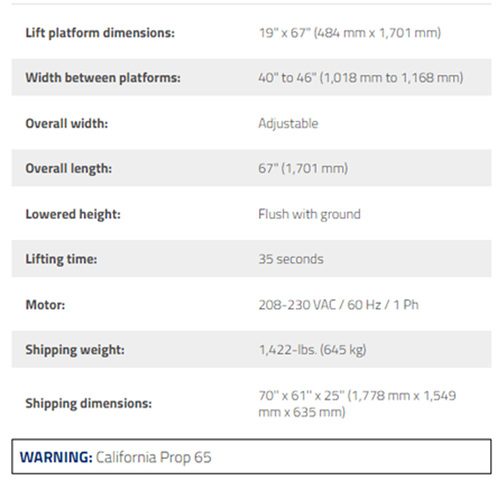Select the Shipping dimensions label
Screen dimensions: 500x500
tap(89, 403)
